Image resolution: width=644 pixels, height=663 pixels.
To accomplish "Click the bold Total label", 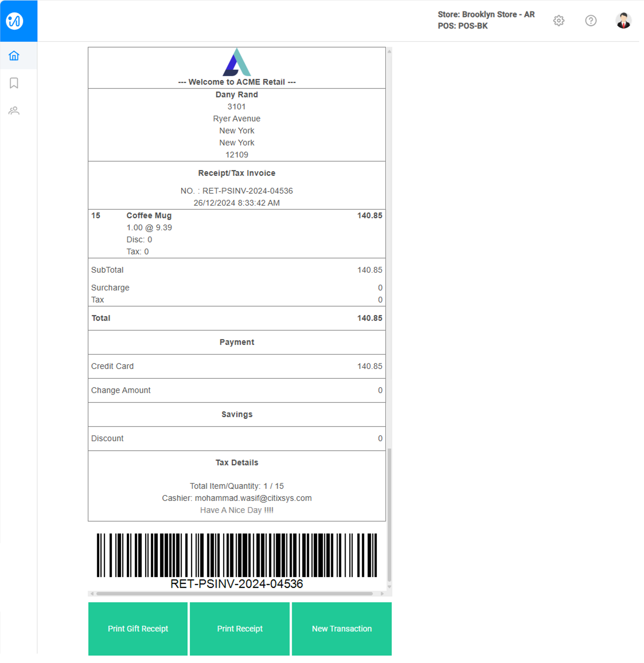I will (101, 318).
